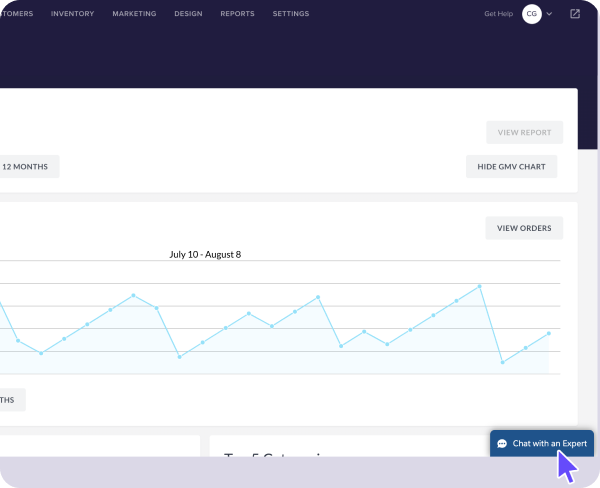Click the last data point on the chart line
The image size is (600, 488).
click(549, 333)
